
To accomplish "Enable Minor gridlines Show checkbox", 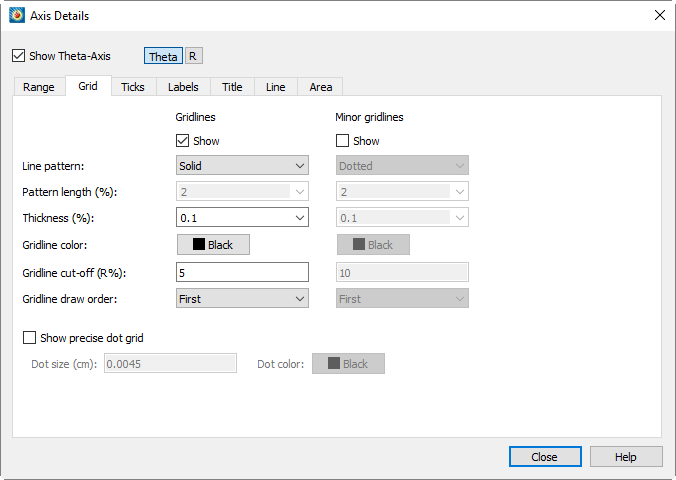I will coord(342,141).
